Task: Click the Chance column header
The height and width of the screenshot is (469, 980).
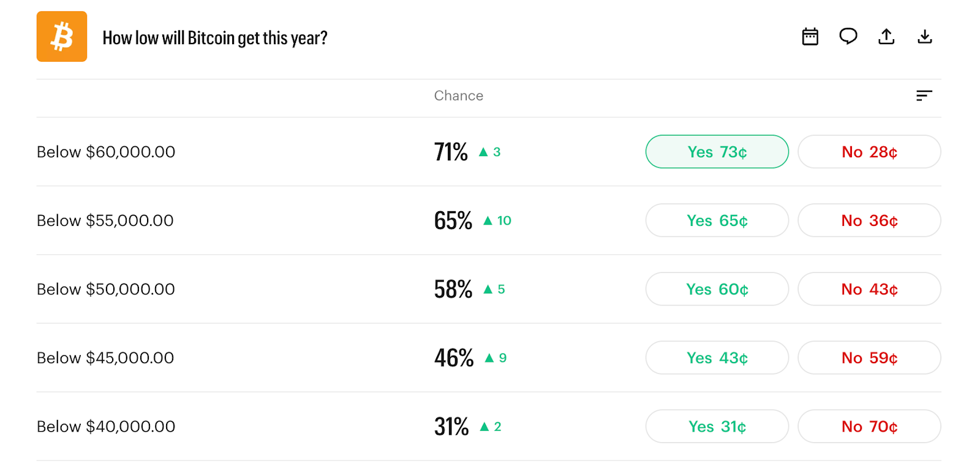Action: (459, 96)
